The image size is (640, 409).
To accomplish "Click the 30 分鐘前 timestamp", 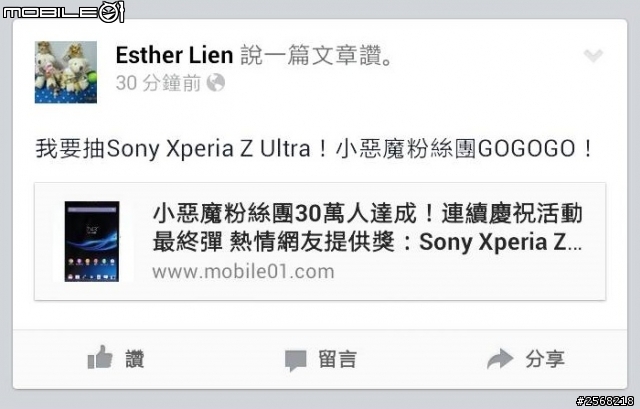I will click(158, 83).
